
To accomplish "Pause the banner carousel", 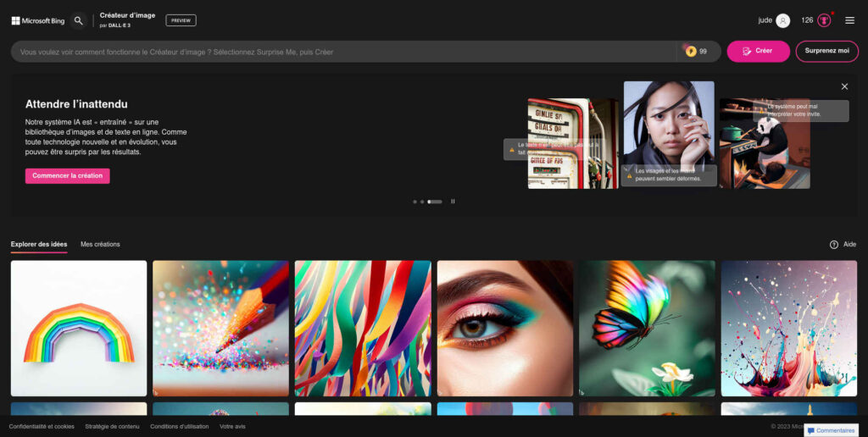I will tap(453, 202).
